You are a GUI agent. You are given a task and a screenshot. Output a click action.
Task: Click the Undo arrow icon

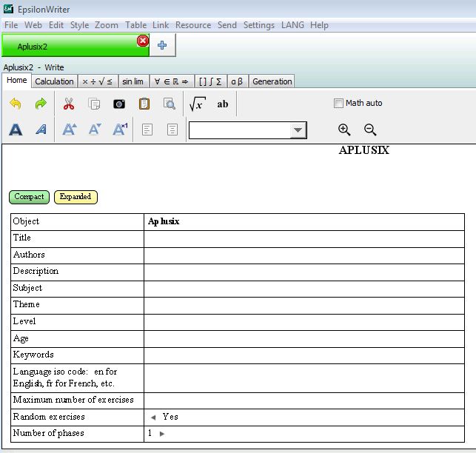(x=16, y=104)
